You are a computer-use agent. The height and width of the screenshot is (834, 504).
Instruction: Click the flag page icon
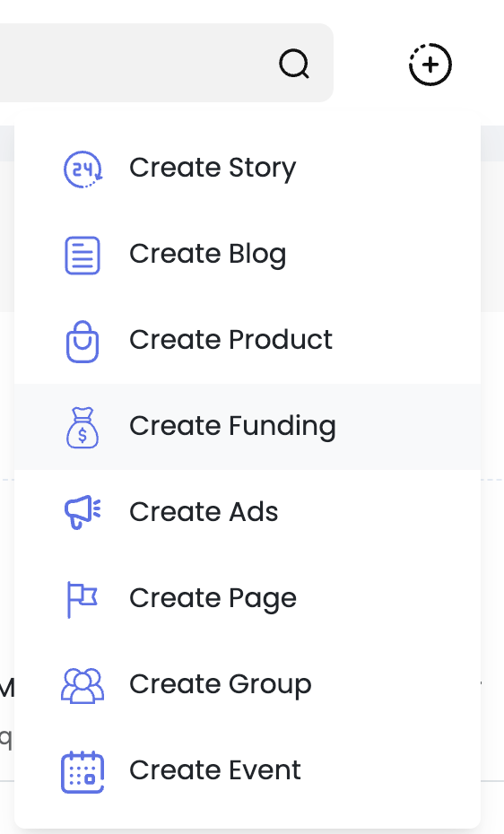(x=83, y=599)
